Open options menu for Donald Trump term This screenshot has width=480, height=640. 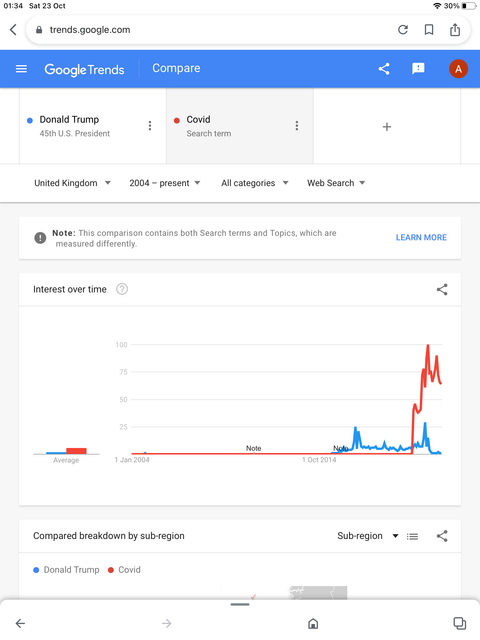tap(150, 126)
